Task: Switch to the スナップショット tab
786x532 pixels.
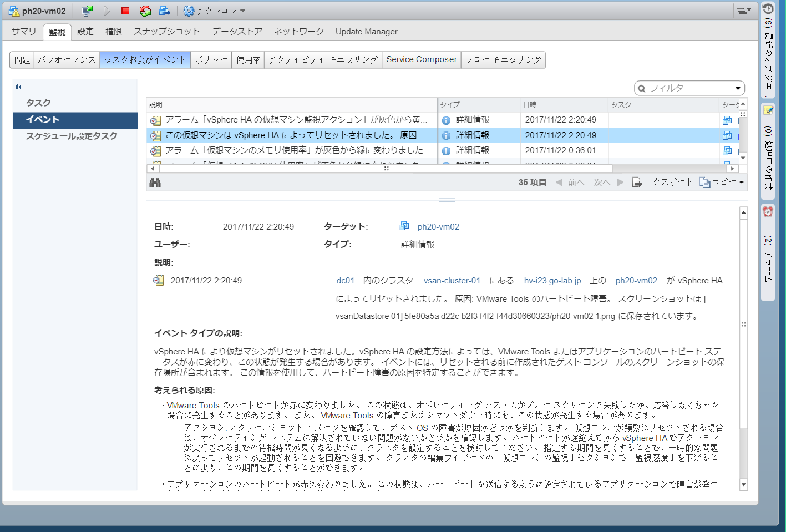Action: point(166,32)
